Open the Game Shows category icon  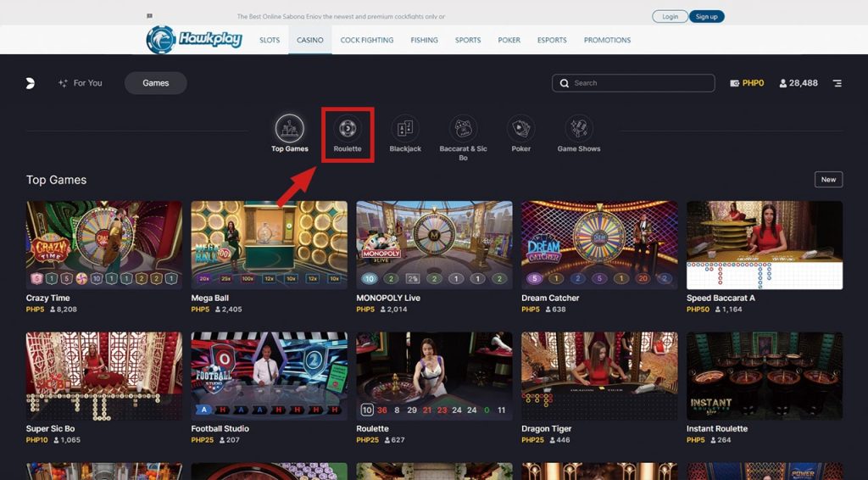click(579, 128)
